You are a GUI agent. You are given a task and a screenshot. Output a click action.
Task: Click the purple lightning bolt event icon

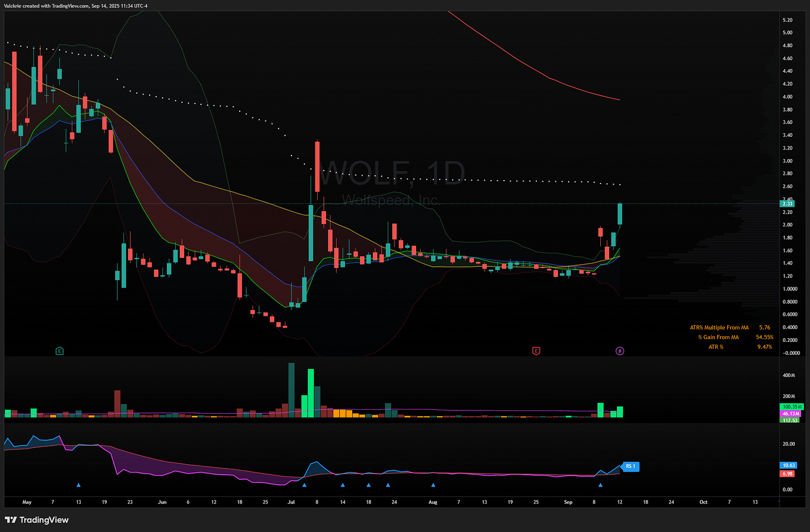pos(620,351)
